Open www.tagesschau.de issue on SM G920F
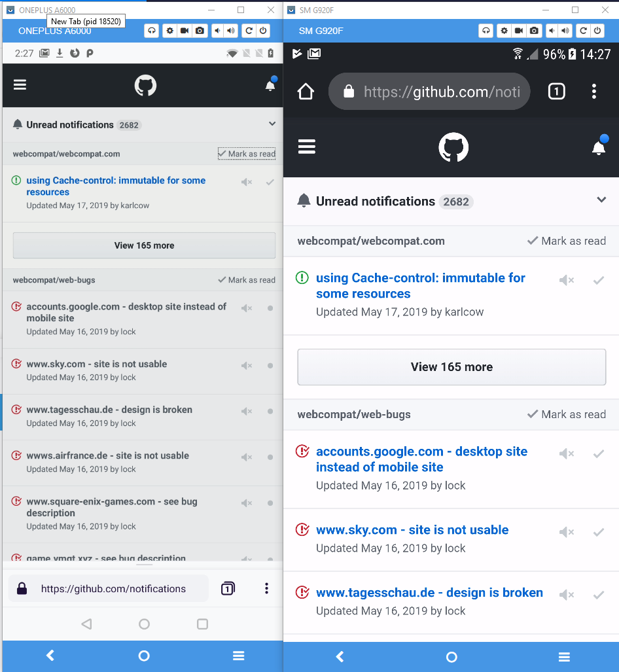 [x=429, y=592]
